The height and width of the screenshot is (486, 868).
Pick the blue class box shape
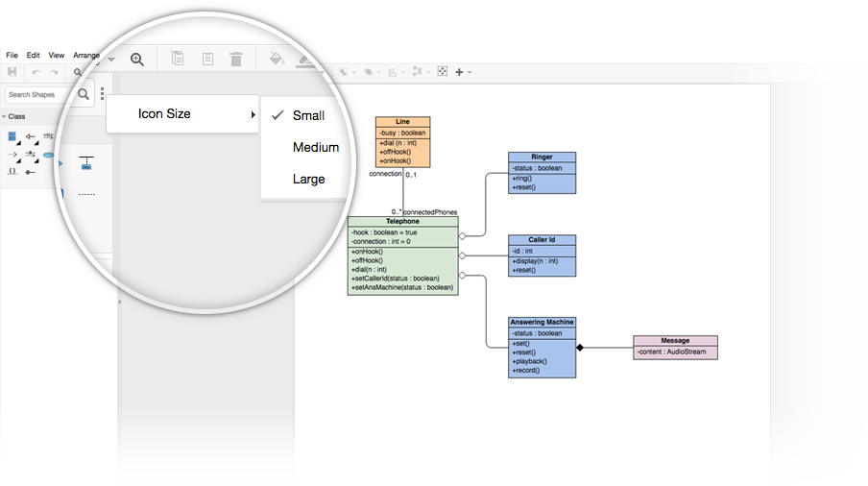12,136
